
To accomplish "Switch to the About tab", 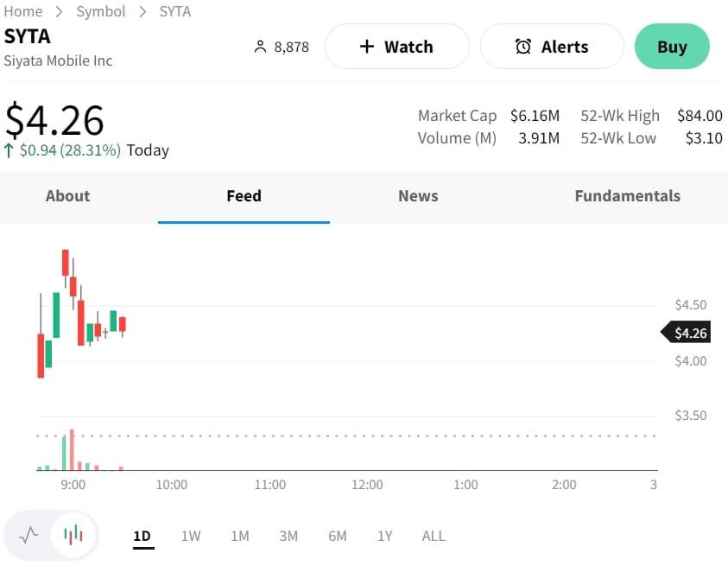I will [66, 196].
